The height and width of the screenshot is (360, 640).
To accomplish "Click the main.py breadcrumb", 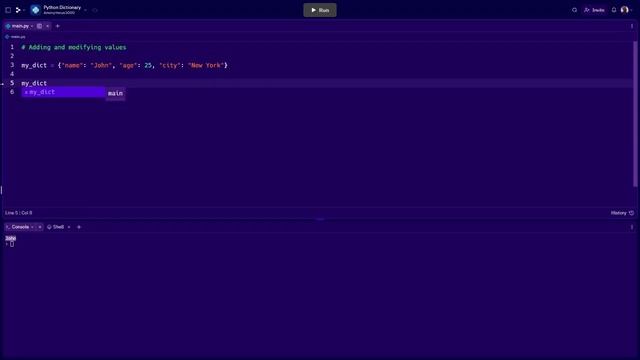I will (x=16, y=37).
